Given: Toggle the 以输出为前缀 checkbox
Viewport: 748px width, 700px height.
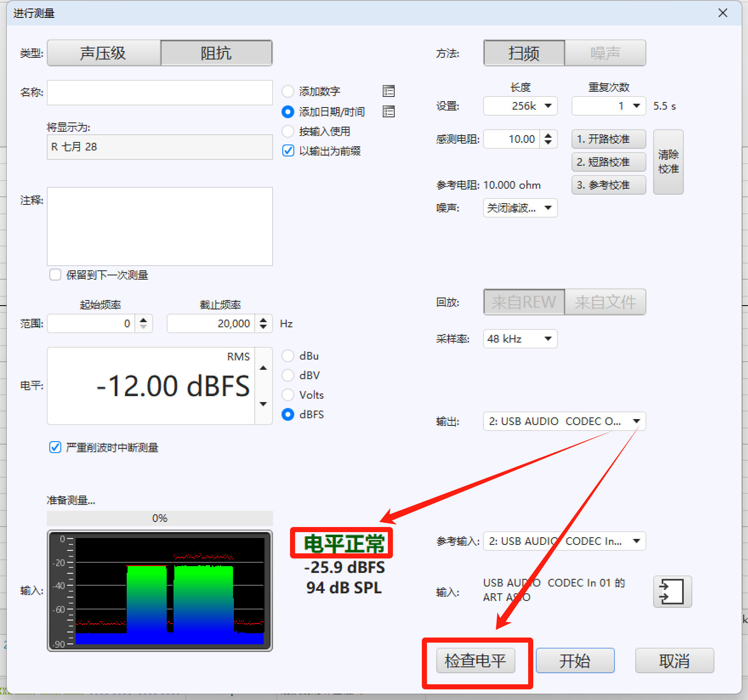Looking at the screenshot, I should coord(288,151).
